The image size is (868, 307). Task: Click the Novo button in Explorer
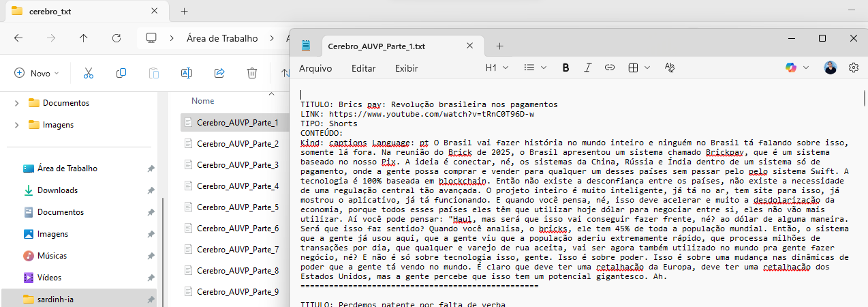tap(37, 73)
